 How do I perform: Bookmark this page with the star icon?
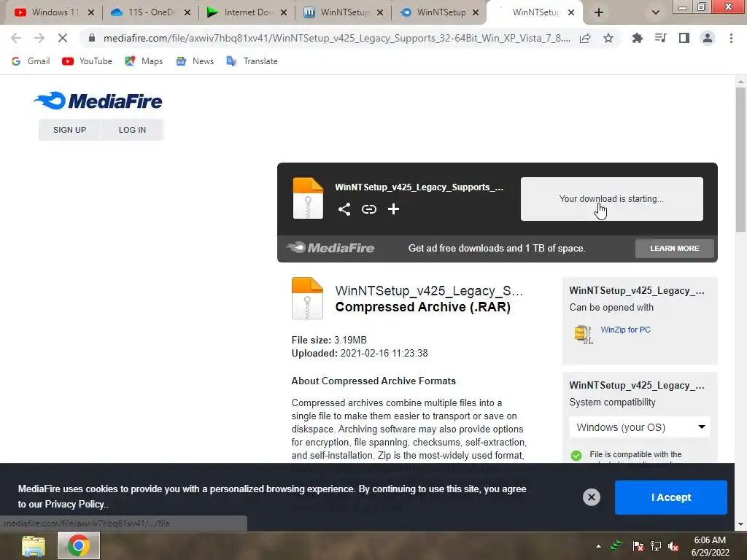[x=608, y=38]
